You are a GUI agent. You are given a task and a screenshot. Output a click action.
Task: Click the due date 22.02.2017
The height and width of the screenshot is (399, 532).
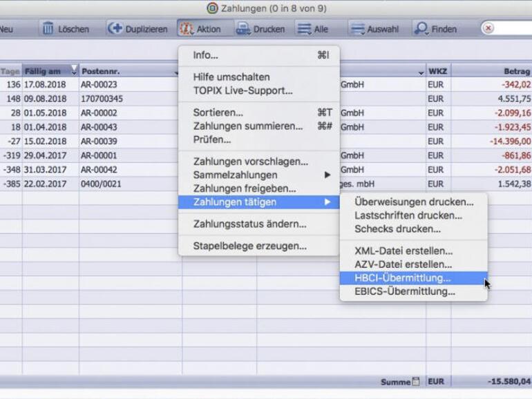tap(45, 184)
